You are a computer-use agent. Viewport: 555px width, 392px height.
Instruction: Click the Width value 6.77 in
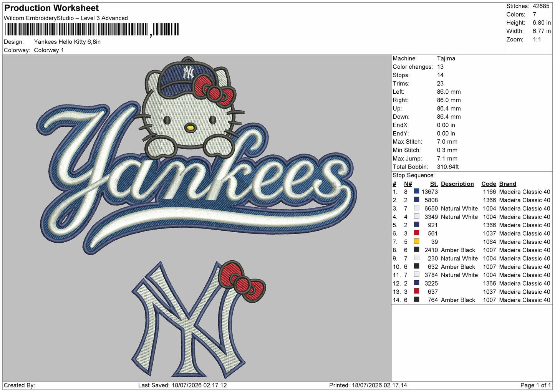click(x=542, y=31)
